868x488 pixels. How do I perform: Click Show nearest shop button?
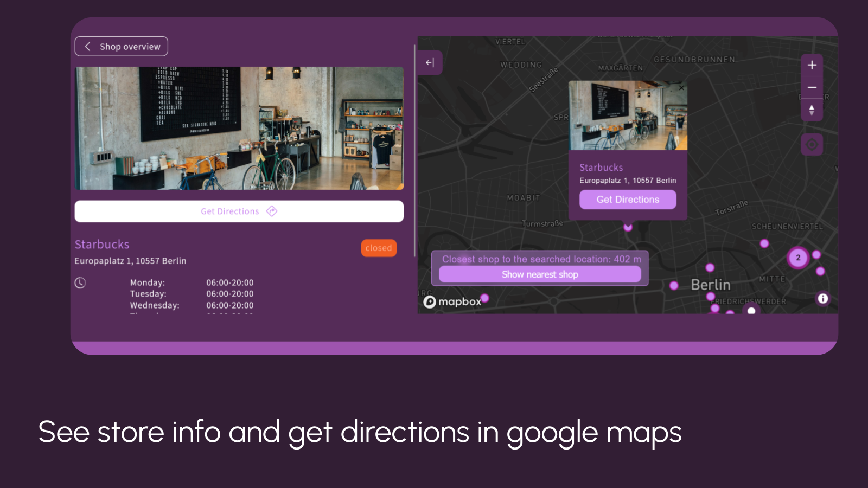click(x=540, y=274)
